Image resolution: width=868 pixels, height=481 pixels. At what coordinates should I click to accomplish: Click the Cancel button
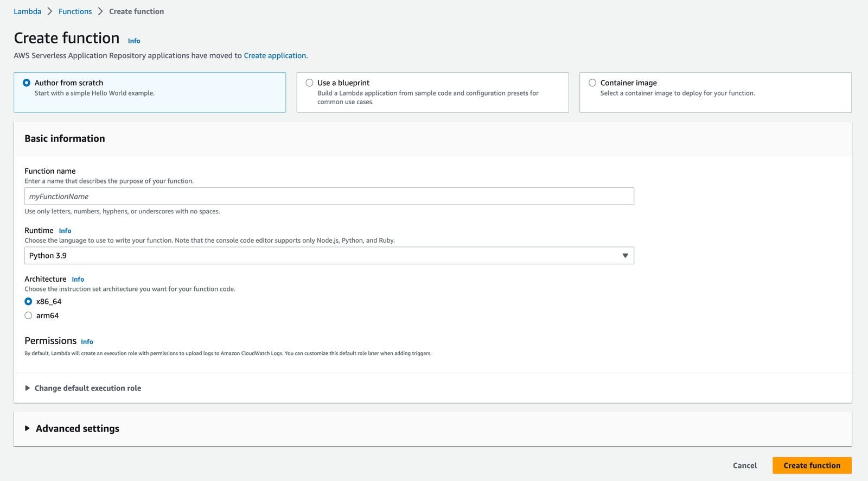point(744,465)
